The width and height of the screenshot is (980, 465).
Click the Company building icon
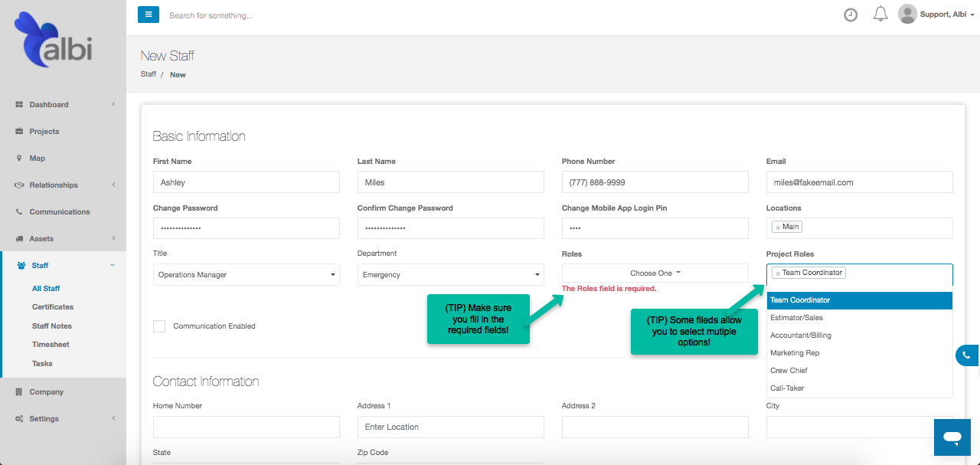click(19, 391)
